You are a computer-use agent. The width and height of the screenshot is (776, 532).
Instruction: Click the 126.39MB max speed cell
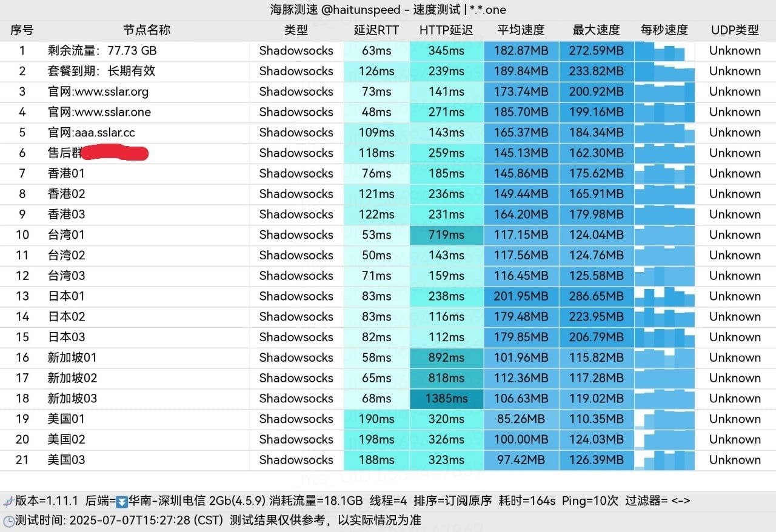(597, 460)
